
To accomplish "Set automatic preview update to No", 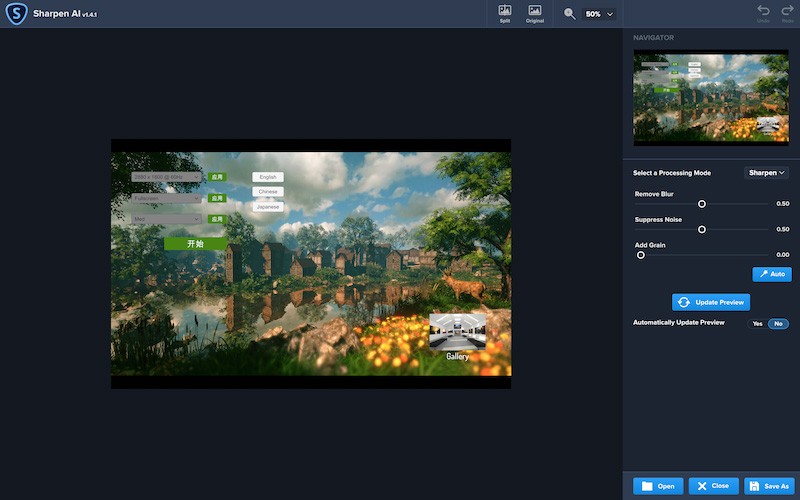I will pos(778,323).
